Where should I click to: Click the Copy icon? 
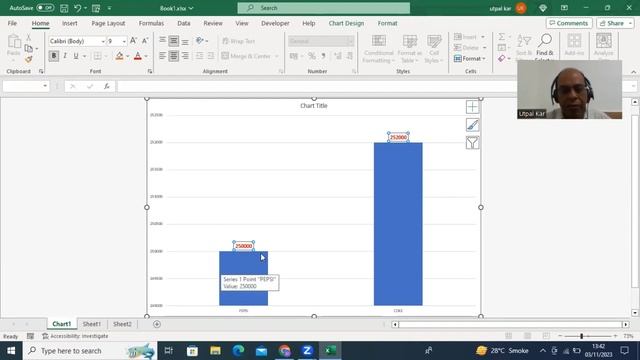pos(28,49)
